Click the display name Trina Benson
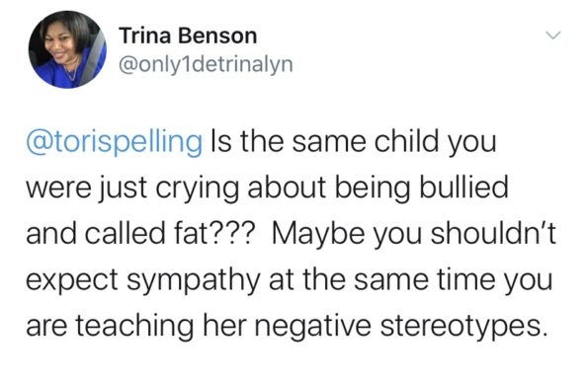The height and width of the screenshot is (379, 588). (188, 36)
